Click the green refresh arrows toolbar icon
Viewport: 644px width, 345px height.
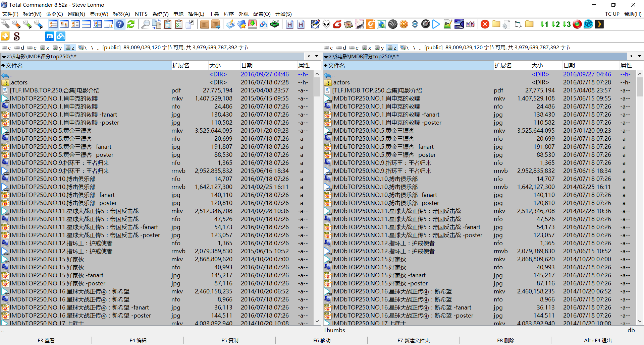(x=131, y=24)
